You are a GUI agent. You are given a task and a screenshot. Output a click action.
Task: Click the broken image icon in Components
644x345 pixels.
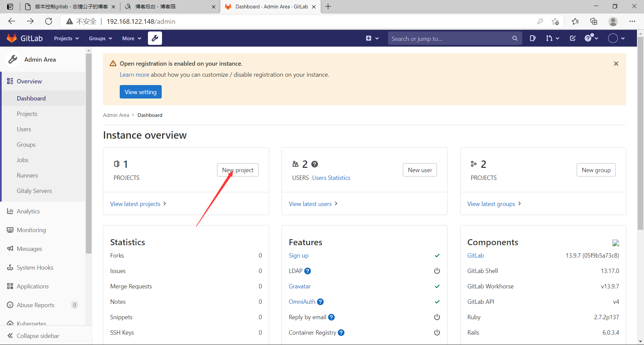pos(616,243)
